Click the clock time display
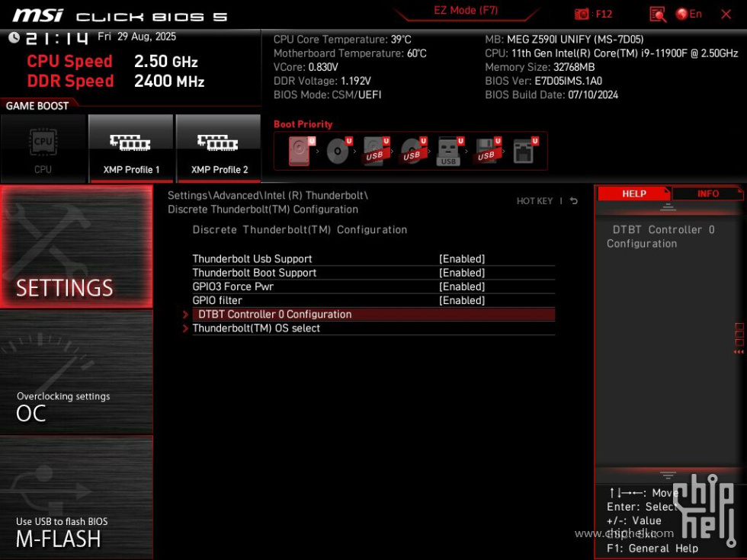Screen dimensions: 747x560 pos(56,38)
